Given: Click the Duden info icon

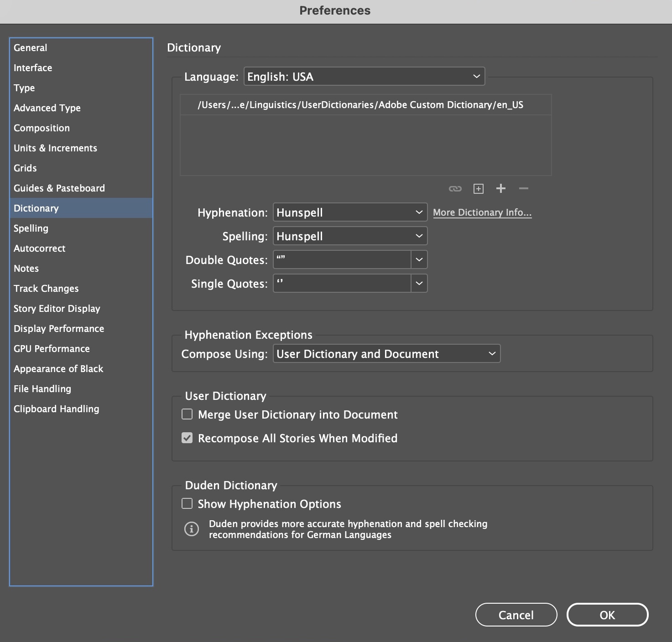Looking at the screenshot, I should 192,529.
